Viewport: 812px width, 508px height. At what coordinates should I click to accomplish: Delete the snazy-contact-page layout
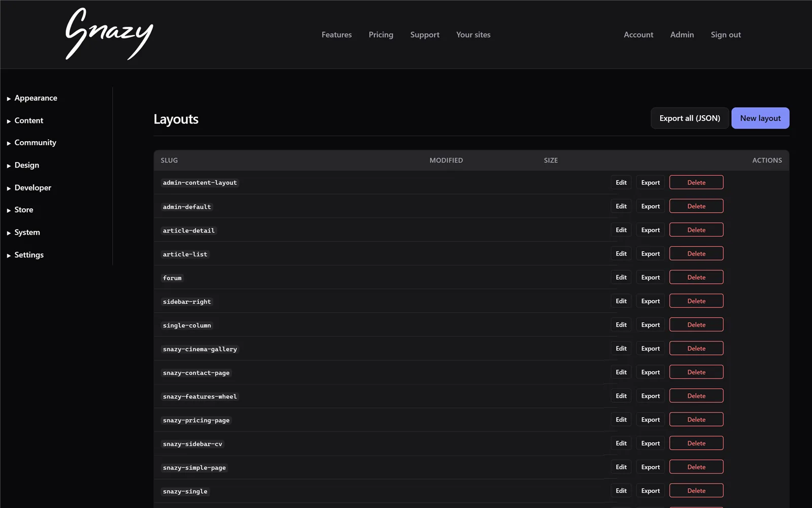[x=696, y=372]
